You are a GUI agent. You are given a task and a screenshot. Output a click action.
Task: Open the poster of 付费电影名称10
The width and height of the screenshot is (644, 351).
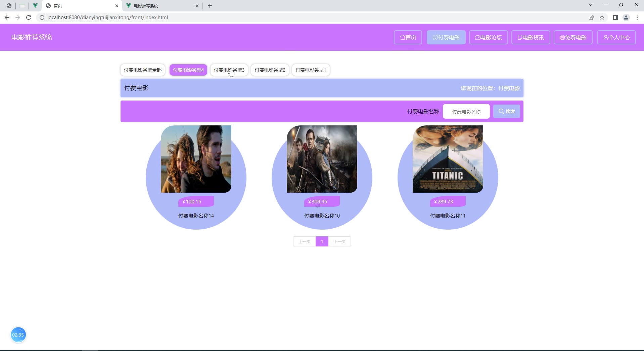click(x=322, y=159)
